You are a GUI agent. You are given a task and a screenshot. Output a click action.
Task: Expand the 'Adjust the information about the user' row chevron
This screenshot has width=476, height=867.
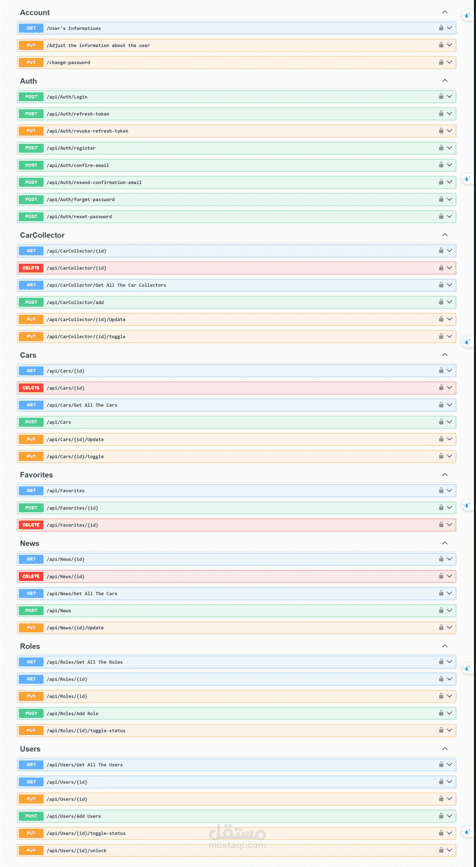(x=449, y=45)
